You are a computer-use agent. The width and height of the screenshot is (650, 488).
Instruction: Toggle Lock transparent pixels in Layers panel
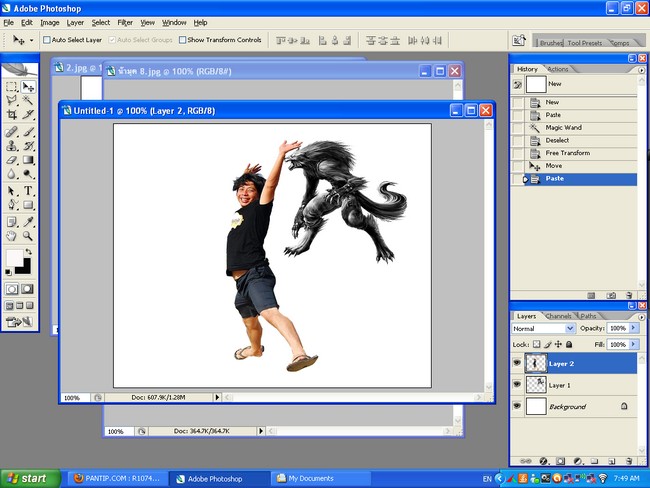click(536, 344)
